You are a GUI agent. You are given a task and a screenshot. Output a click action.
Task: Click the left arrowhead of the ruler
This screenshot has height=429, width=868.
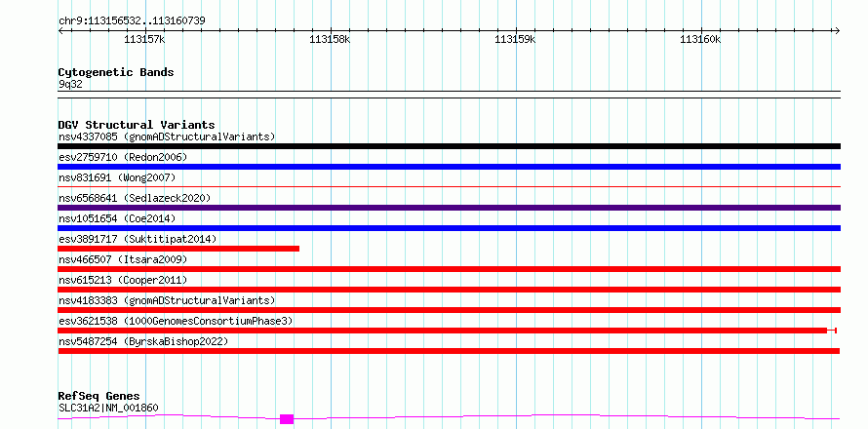pyautogui.click(x=60, y=30)
